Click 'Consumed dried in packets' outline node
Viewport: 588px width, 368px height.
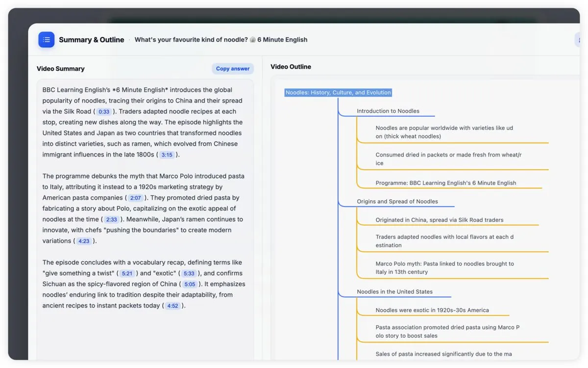(x=448, y=159)
